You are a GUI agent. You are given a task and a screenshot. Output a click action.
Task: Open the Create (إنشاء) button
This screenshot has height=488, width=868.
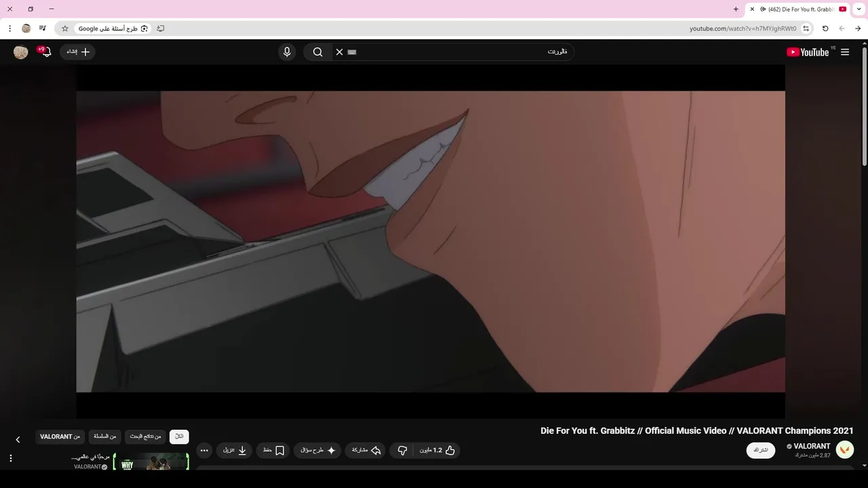(x=77, y=52)
